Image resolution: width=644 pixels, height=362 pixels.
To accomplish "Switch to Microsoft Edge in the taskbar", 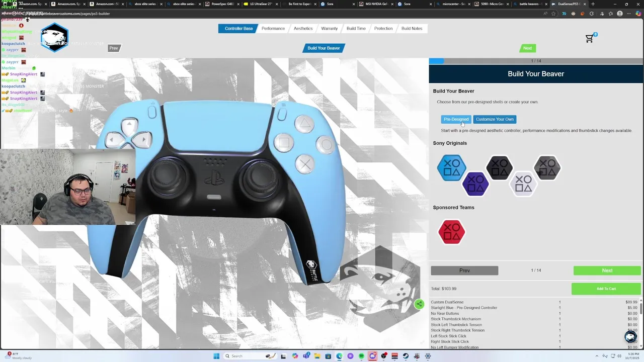I will tap(340, 356).
